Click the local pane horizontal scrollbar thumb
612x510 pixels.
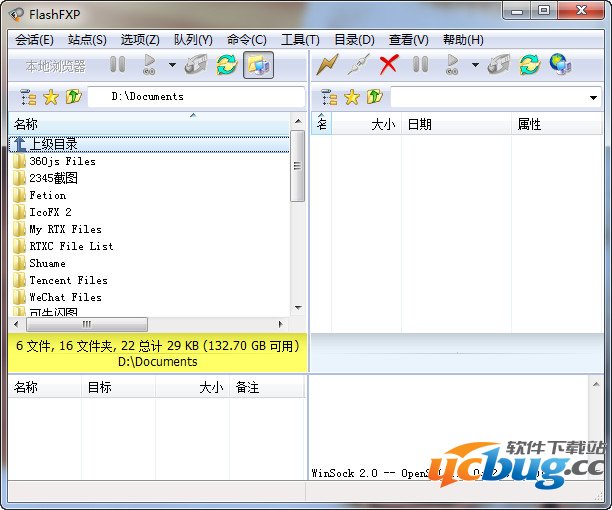(87, 324)
